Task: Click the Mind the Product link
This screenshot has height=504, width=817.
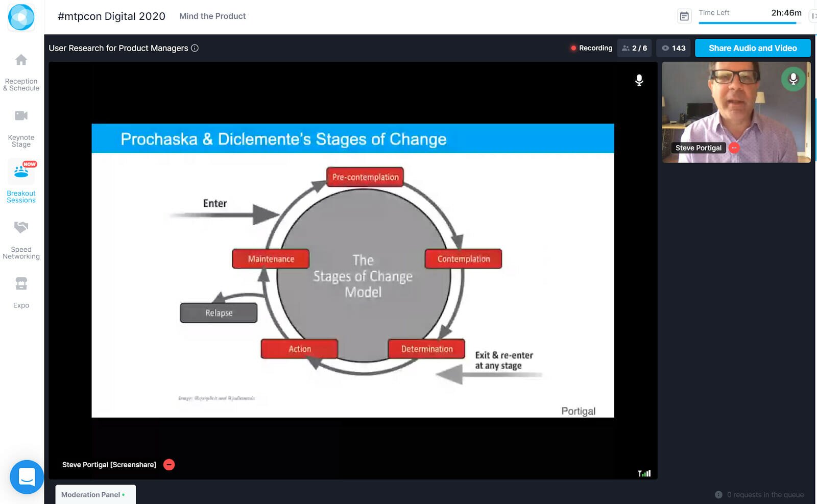Action: click(212, 16)
